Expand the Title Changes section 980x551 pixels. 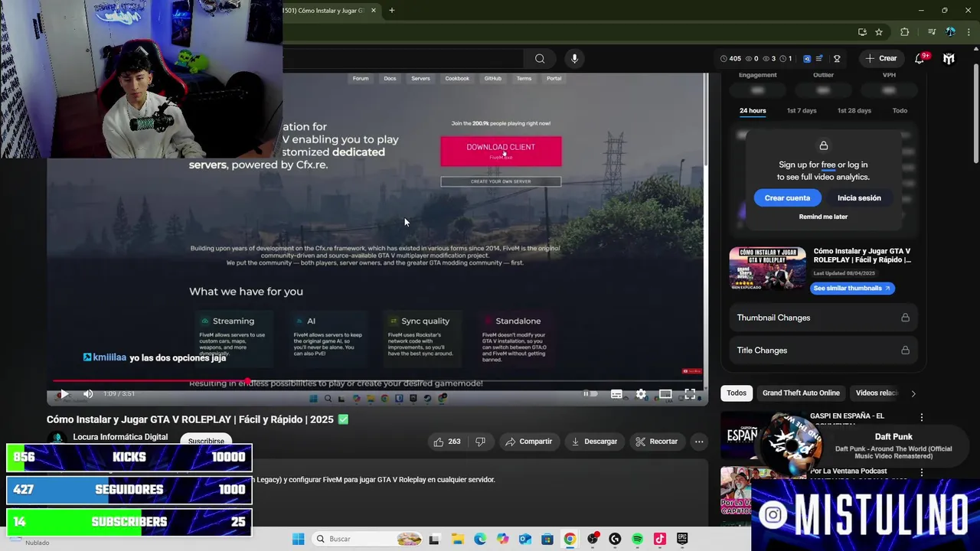pyautogui.click(x=823, y=350)
